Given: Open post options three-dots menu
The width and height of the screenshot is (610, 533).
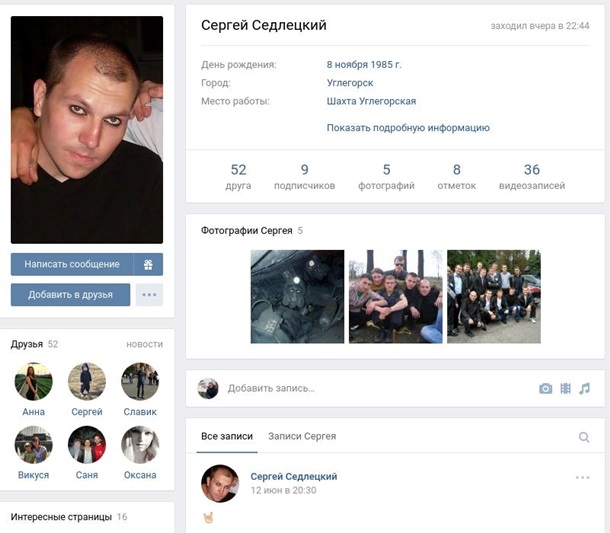Looking at the screenshot, I should [x=582, y=477].
